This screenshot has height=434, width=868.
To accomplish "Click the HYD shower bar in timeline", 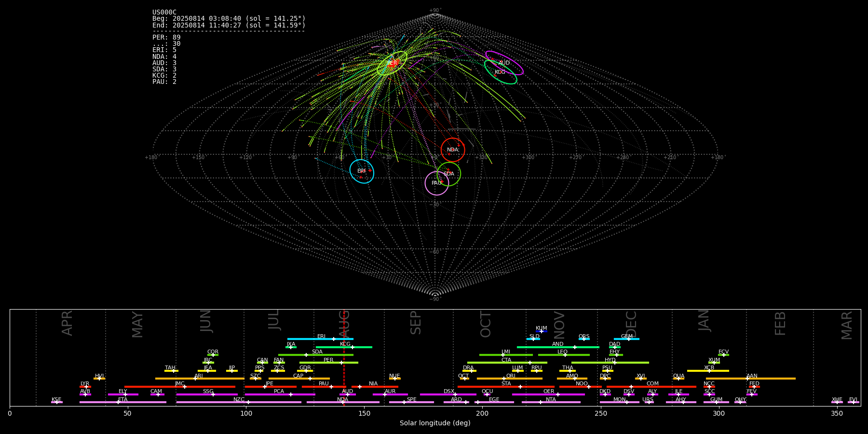I will point(610,363).
